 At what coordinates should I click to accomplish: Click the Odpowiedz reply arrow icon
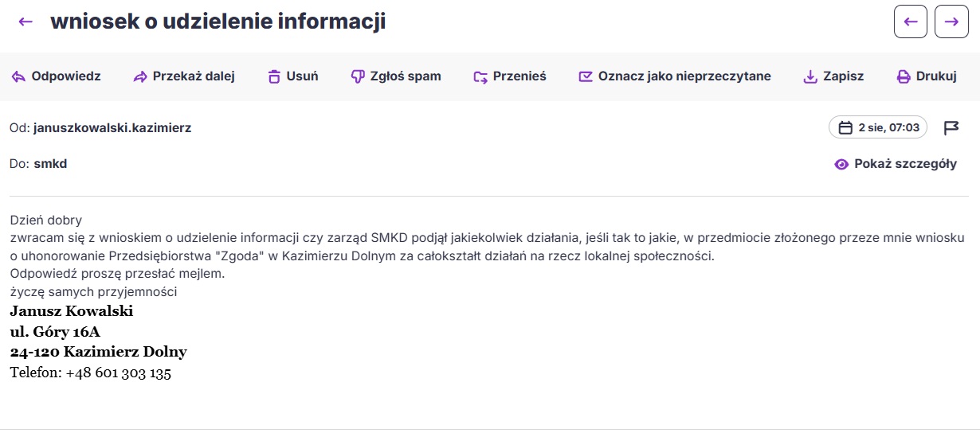click(18, 76)
